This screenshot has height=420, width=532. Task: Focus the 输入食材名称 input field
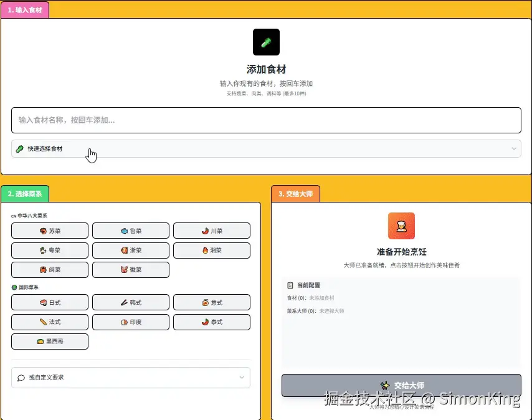(266, 120)
